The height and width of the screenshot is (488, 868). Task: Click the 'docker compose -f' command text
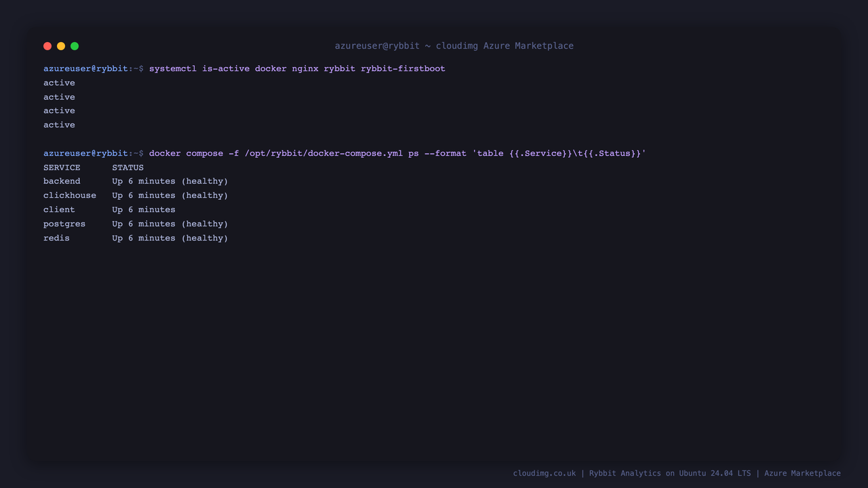point(194,153)
